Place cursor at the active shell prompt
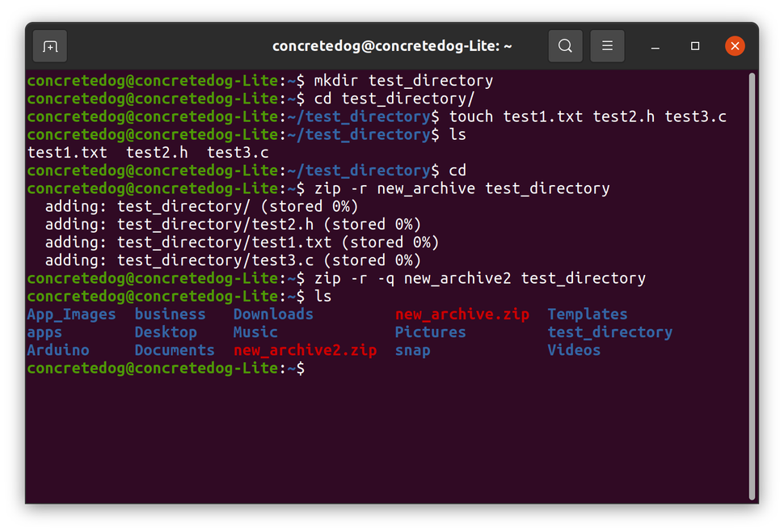 pos(315,368)
